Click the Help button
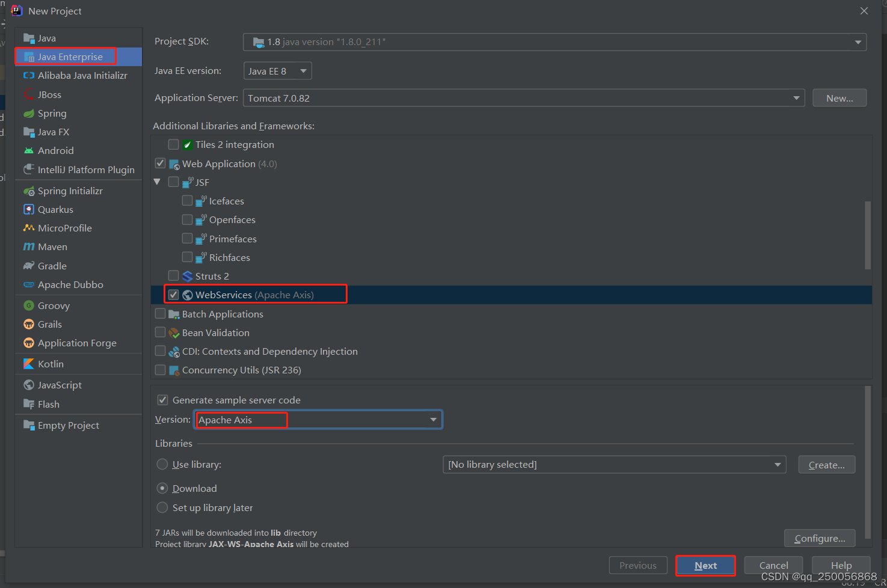887x588 pixels. click(841, 566)
